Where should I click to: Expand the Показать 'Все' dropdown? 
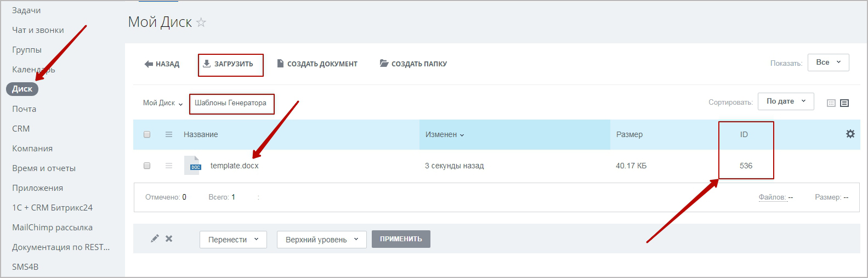pos(828,63)
